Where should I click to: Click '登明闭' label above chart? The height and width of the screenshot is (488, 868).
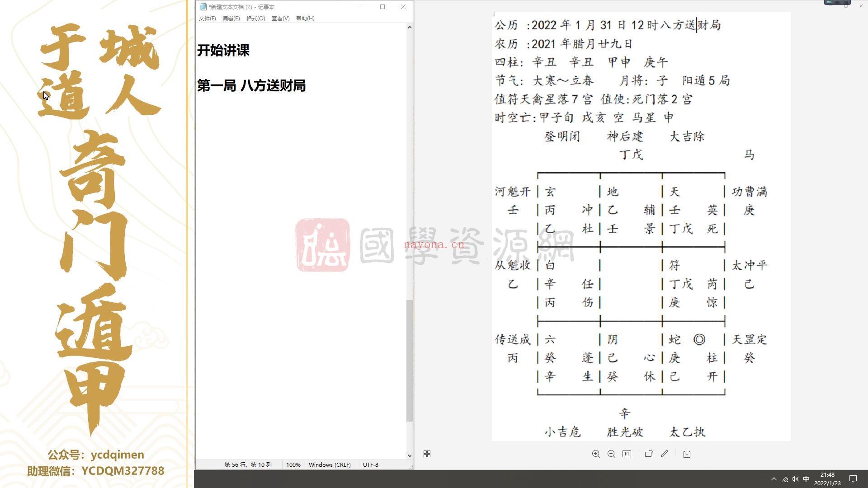[x=562, y=136]
